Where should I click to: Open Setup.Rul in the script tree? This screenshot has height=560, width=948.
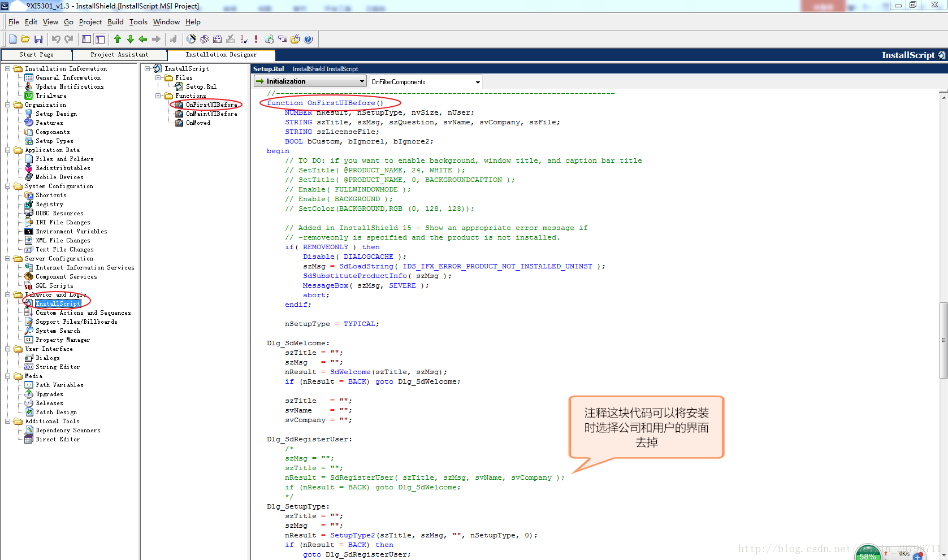201,86
